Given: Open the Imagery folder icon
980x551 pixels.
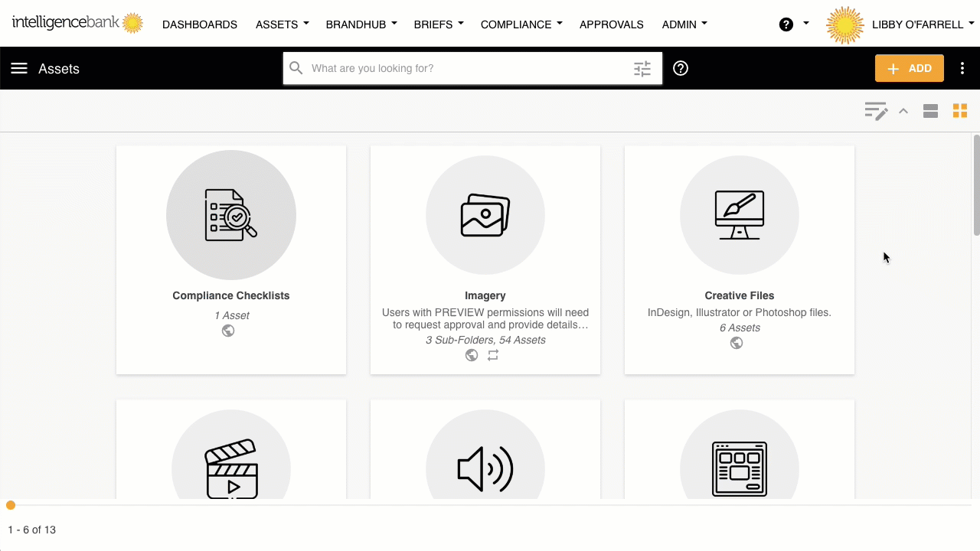Looking at the screenshot, I should 485,215.
